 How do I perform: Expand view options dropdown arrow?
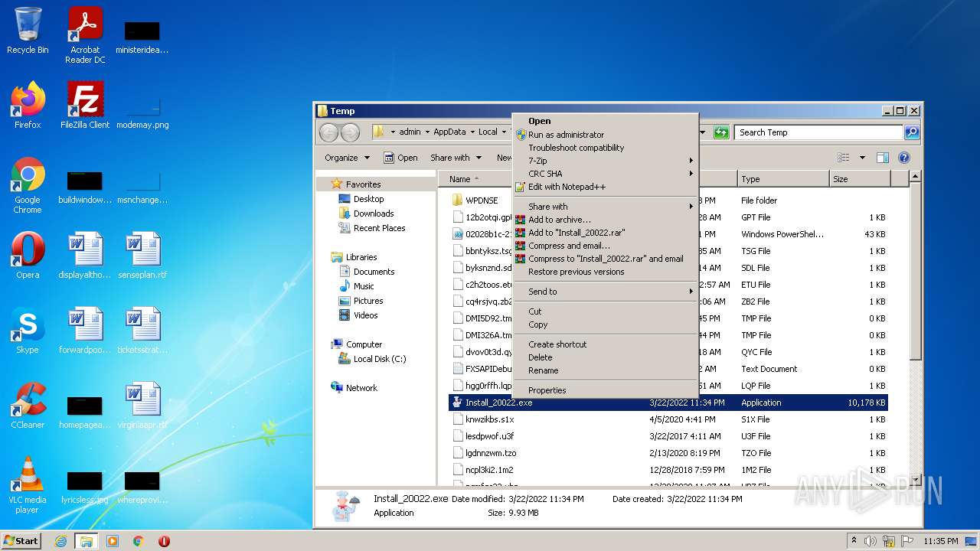pyautogui.click(x=861, y=158)
